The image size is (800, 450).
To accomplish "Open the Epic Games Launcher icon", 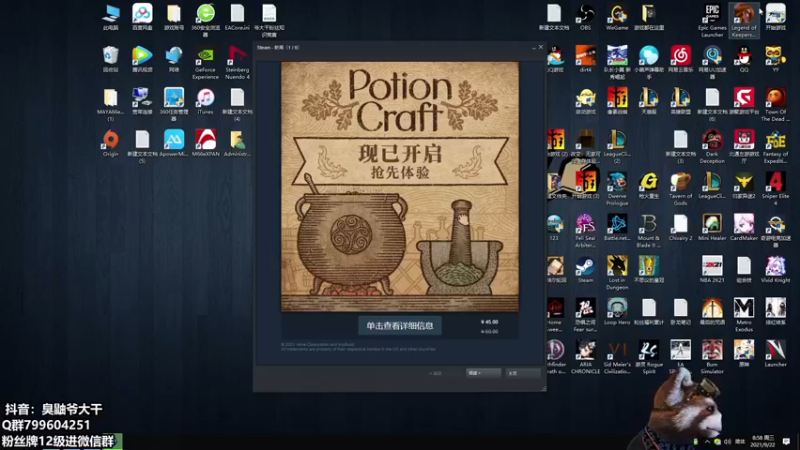I will point(712,20).
